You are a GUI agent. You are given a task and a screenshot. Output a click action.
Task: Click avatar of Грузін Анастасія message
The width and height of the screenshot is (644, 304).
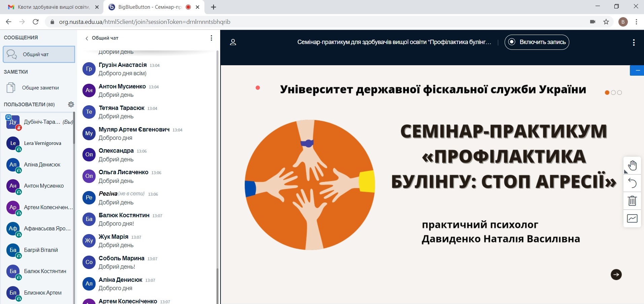coord(89,69)
